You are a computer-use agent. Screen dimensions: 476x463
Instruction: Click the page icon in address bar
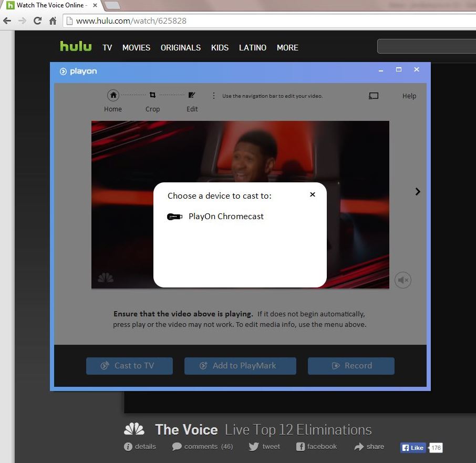69,20
